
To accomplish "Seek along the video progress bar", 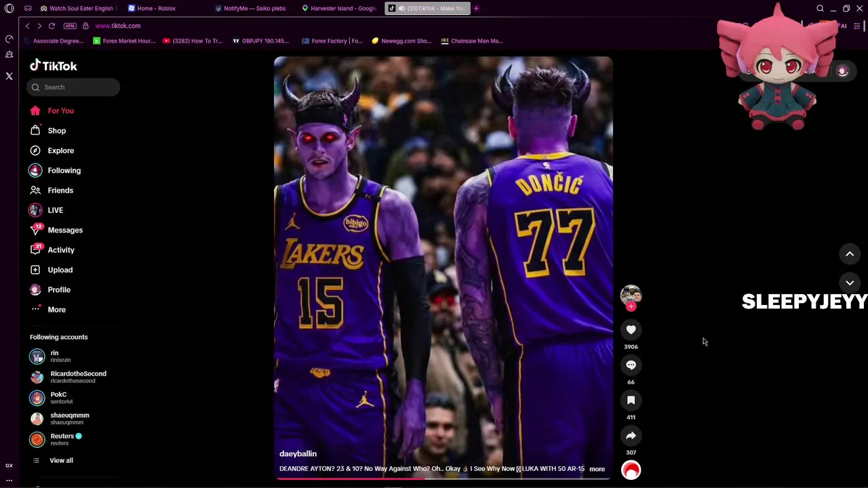I will [443, 479].
